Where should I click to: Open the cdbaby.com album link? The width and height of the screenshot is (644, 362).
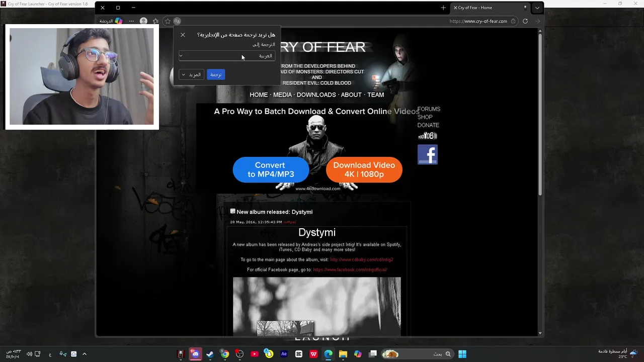tap(361, 260)
